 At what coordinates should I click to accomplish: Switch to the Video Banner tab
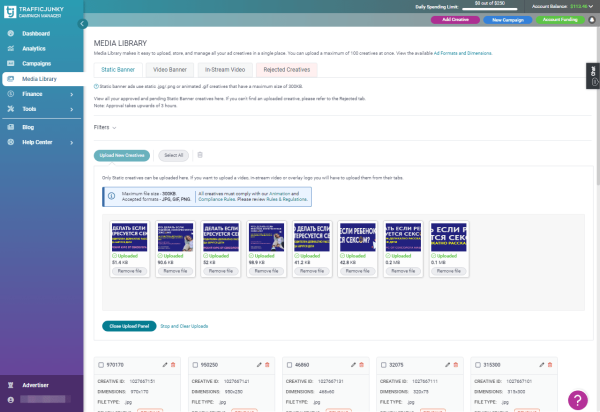[x=171, y=69]
